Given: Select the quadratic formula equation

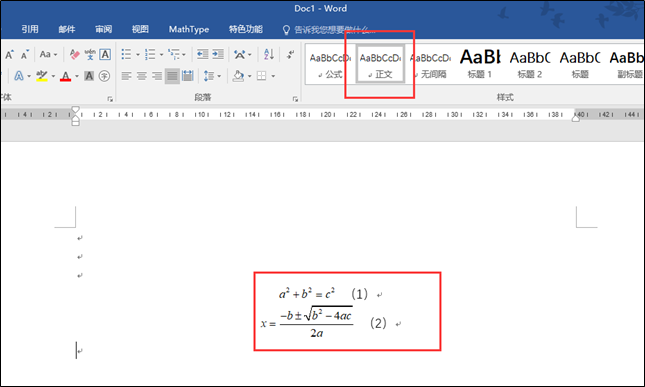Looking at the screenshot, I should pyautogui.click(x=307, y=323).
